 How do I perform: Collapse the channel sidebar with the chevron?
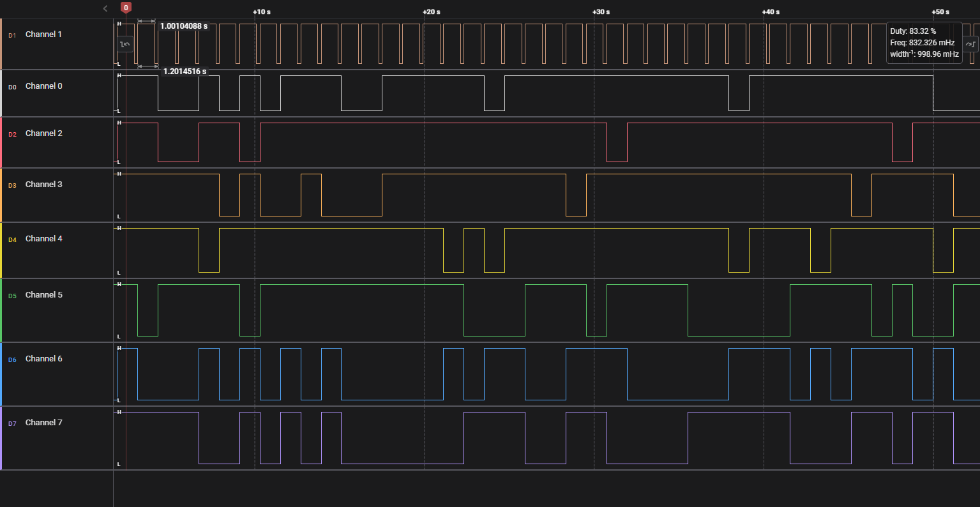point(105,8)
